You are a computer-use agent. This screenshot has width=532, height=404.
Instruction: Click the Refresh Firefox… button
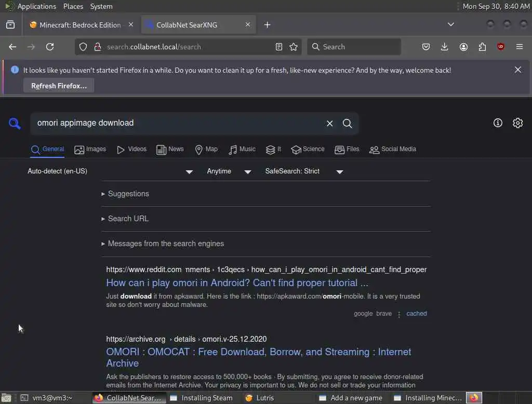[59, 86]
